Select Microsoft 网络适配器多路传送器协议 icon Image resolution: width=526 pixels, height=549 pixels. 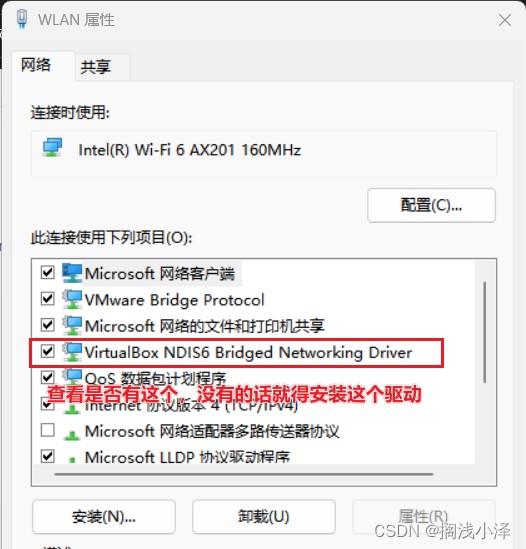[x=72, y=435]
